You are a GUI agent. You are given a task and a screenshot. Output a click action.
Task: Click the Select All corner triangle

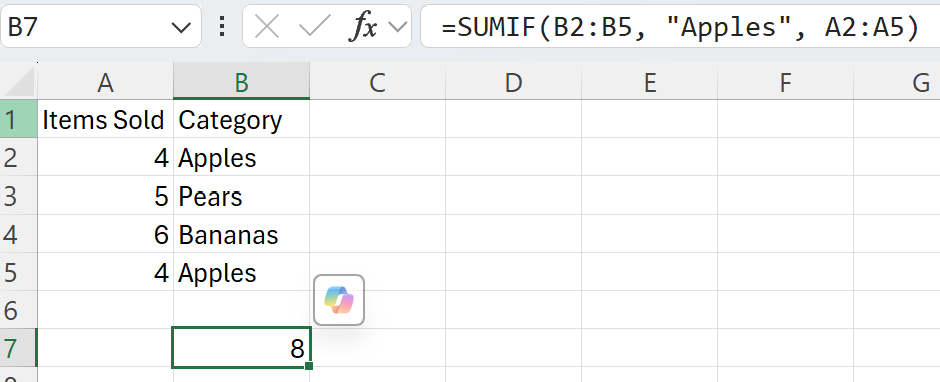(x=19, y=82)
